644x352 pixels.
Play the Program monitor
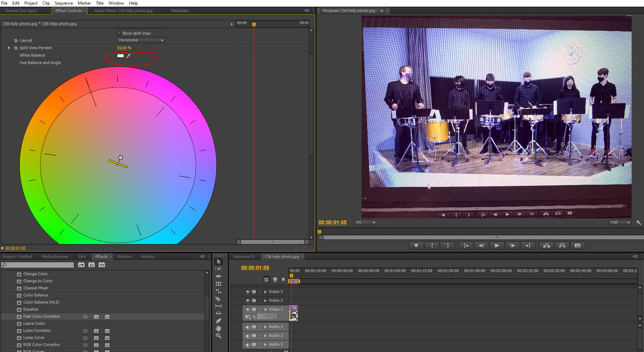[x=497, y=246]
